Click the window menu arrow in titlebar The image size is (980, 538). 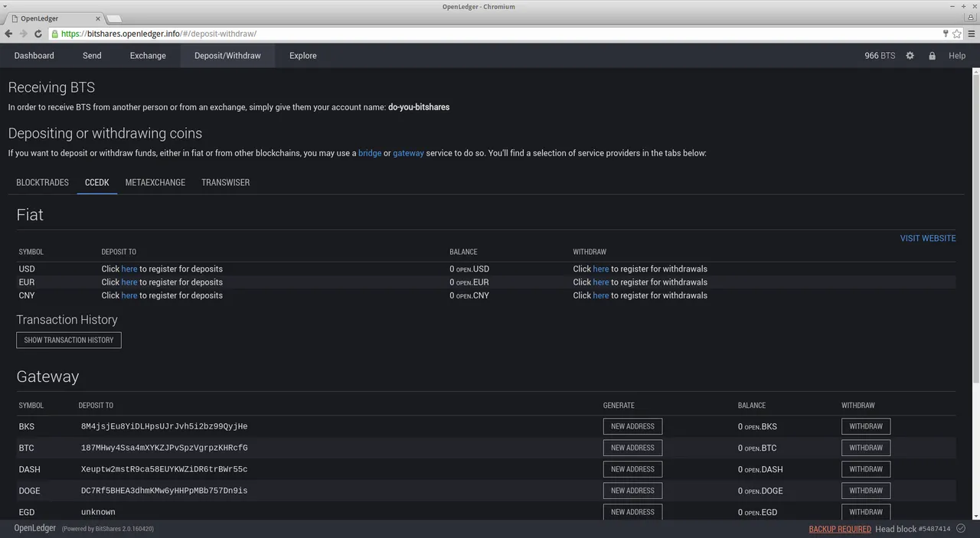[x=5, y=6]
